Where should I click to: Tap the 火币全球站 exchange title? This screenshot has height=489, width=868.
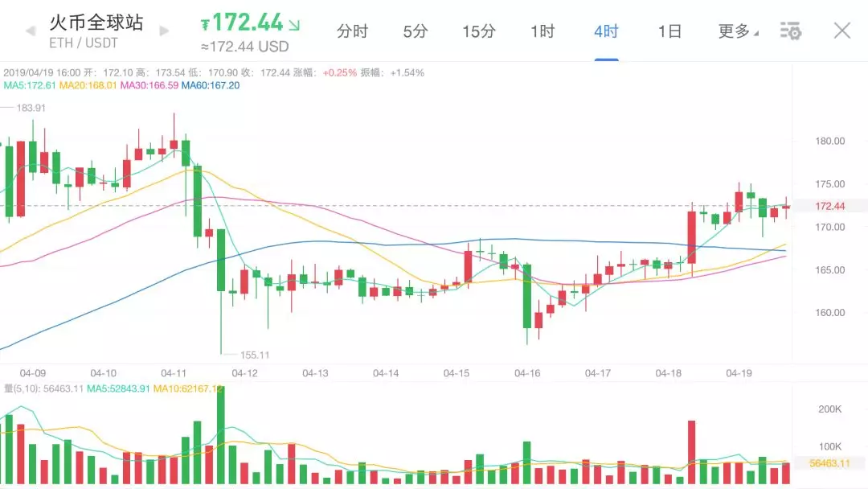tap(96, 23)
